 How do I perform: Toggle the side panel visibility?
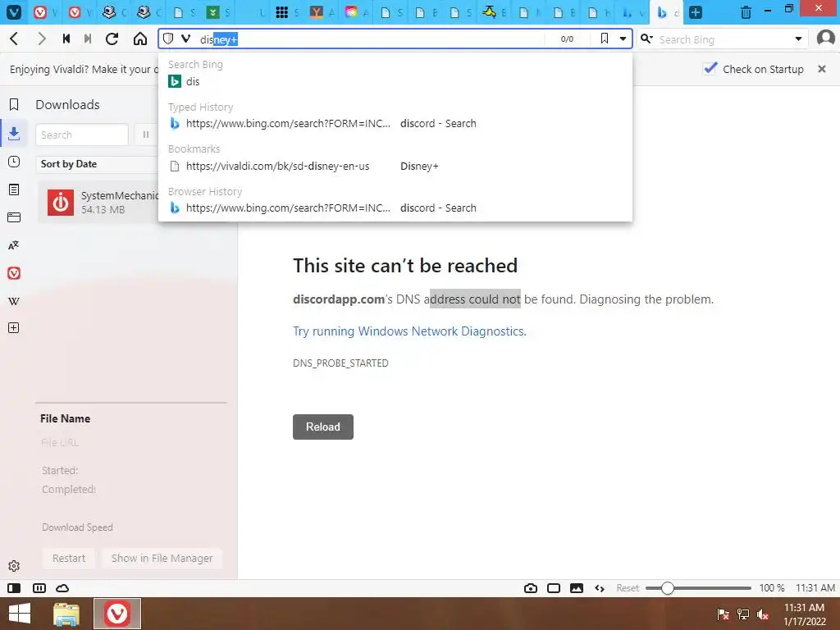click(x=14, y=588)
